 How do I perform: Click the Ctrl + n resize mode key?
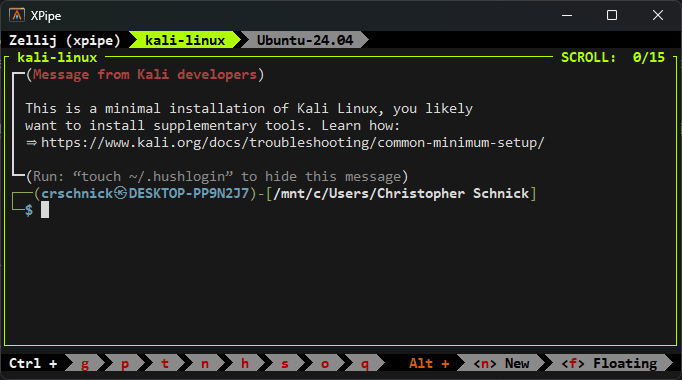click(205, 363)
